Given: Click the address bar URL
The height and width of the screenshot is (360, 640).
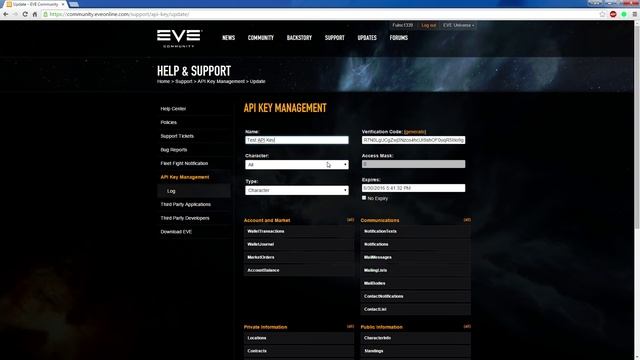Looking at the screenshot, I should pyautogui.click(x=119, y=14).
